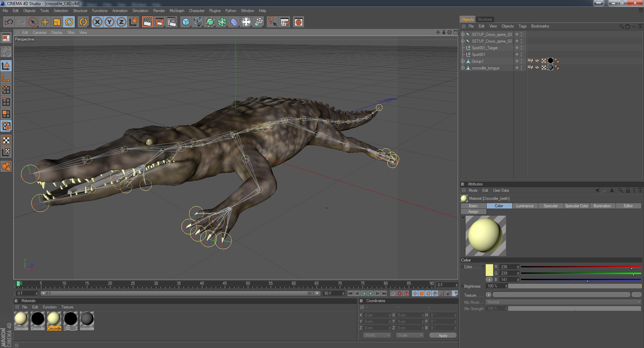The height and width of the screenshot is (348, 644).
Task: Open the Scale dropdown in Coordinates panel
Action: (410, 335)
